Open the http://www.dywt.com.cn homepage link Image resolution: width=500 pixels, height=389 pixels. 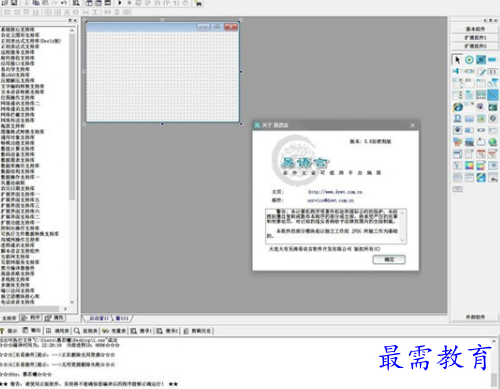click(335, 192)
